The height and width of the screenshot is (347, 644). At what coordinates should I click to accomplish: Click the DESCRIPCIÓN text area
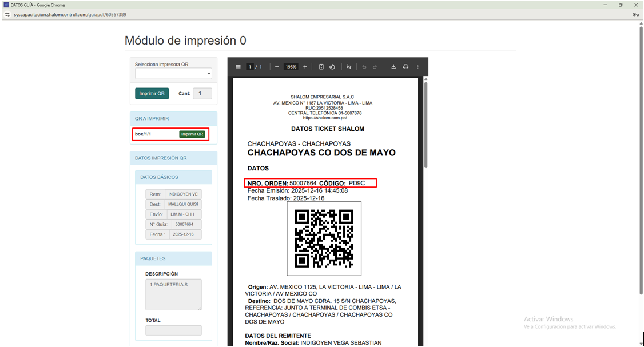(x=173, y=294)
